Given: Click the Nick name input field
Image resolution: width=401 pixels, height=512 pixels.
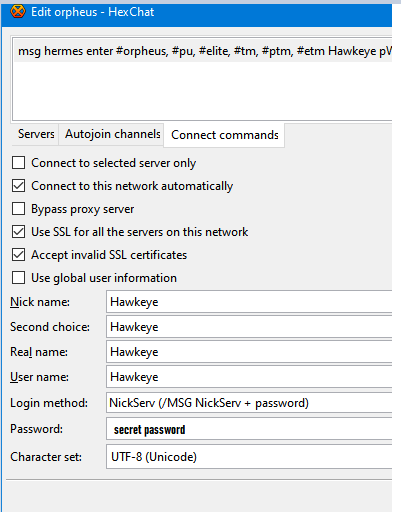Looking at the screenshot, I should click(249, 302).
